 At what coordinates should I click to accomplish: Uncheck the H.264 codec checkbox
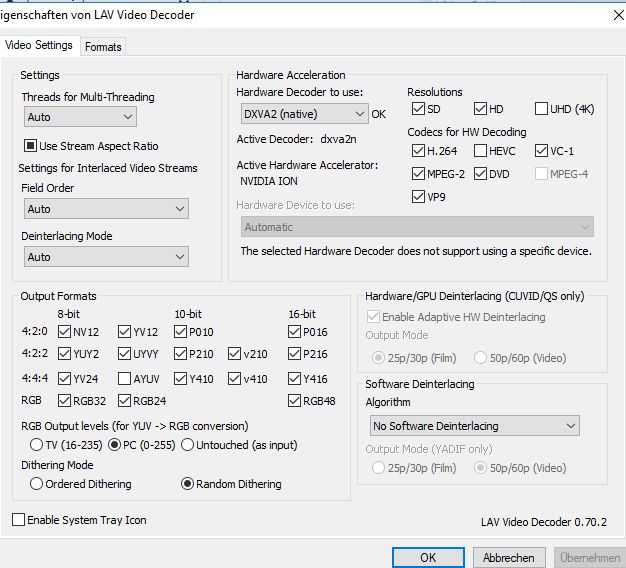(x=418, y=151)
